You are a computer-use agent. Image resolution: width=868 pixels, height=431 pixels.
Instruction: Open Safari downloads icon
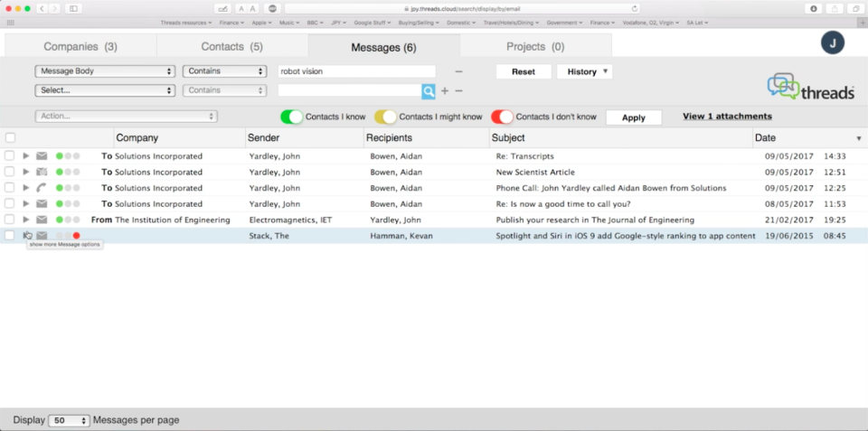click(813, 8)
